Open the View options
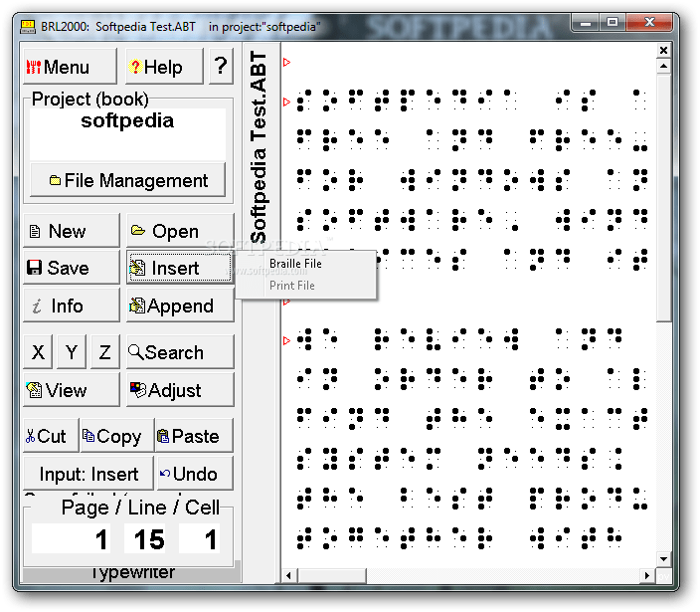 pyautogui.click(x=72, y=390)
